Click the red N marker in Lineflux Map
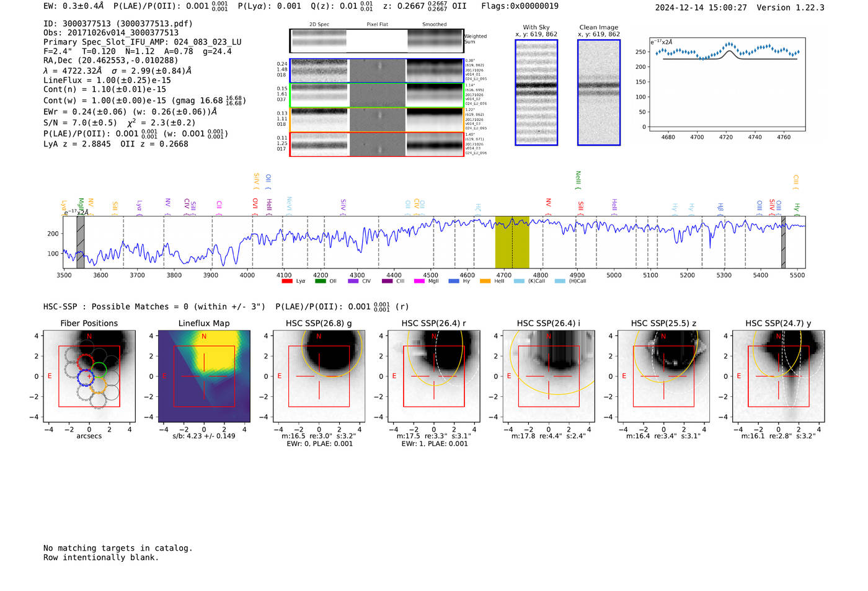 click(x=204, y=337)
